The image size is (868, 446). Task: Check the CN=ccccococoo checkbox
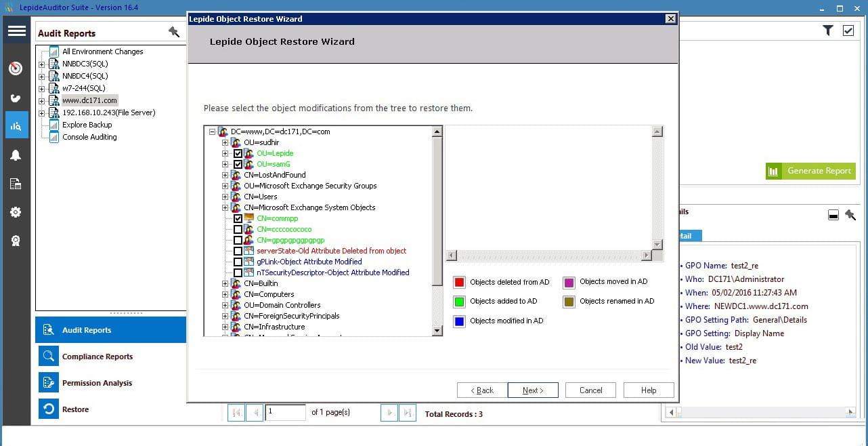tap(238, 230)
